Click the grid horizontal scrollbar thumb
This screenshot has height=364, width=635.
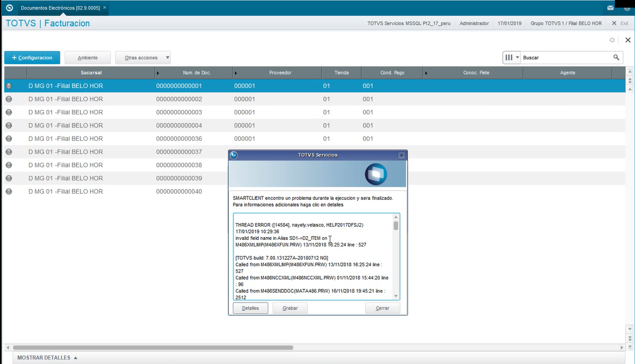tap(153, 347)
